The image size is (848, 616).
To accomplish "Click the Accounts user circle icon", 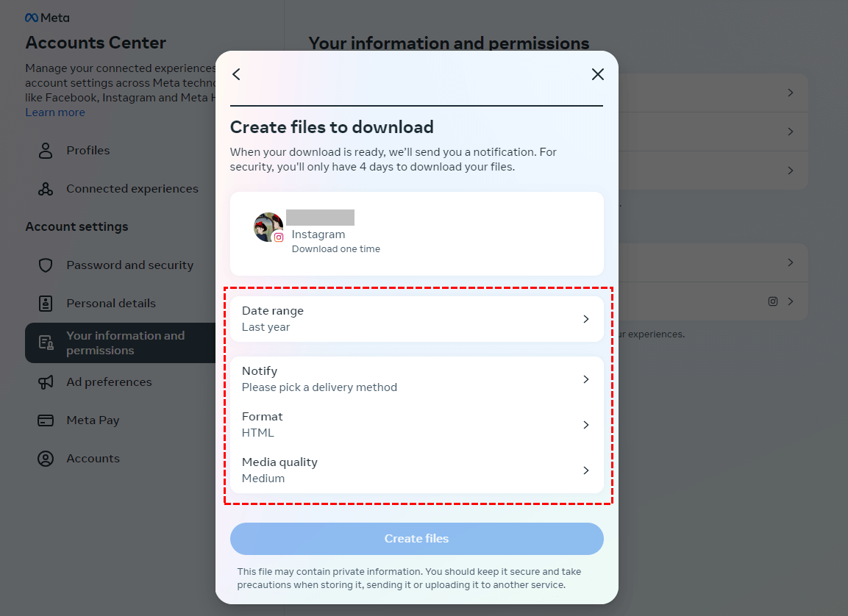I will [x=46, y=459].
